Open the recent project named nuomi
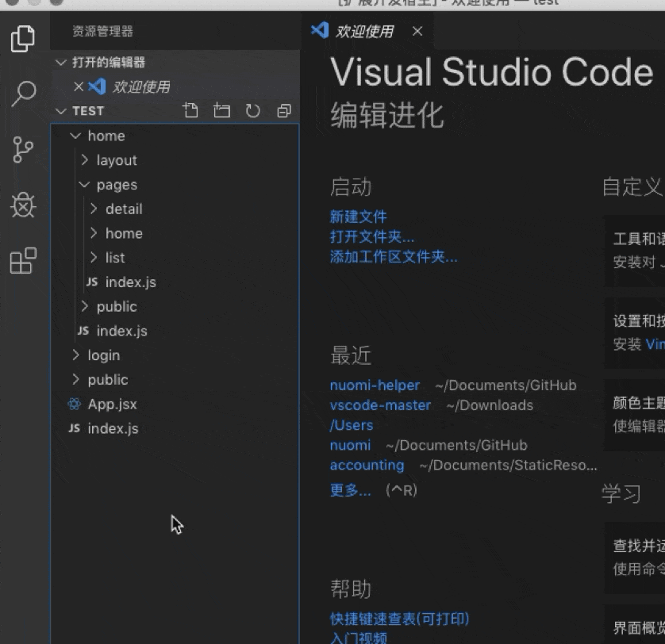This screenshot has height=644, width=665. [350, 445]
